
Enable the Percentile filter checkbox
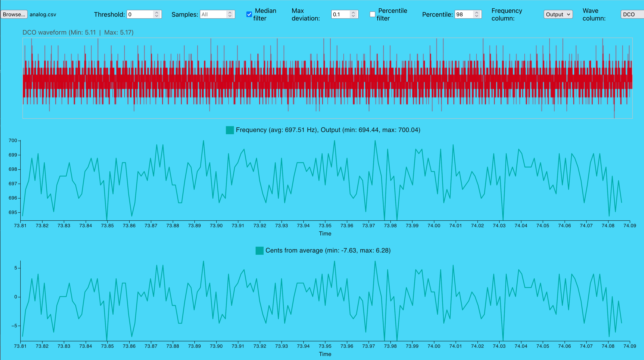[x=373, y=14]
